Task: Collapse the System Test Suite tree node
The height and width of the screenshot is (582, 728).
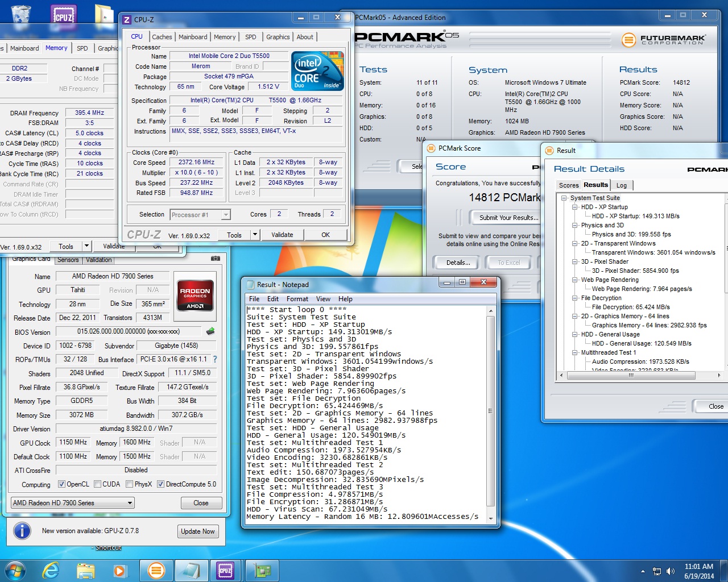Action: point(564,198)
